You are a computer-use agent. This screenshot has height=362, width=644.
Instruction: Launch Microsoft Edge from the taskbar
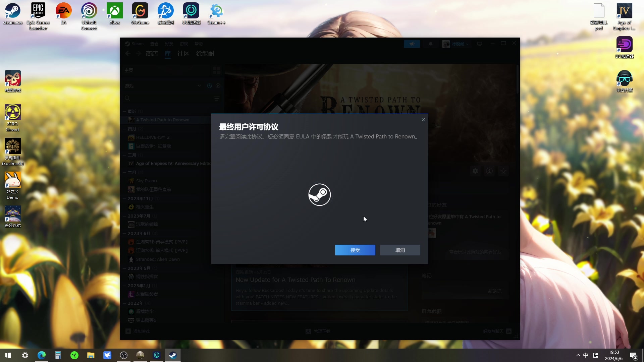[x=42, y=355]
